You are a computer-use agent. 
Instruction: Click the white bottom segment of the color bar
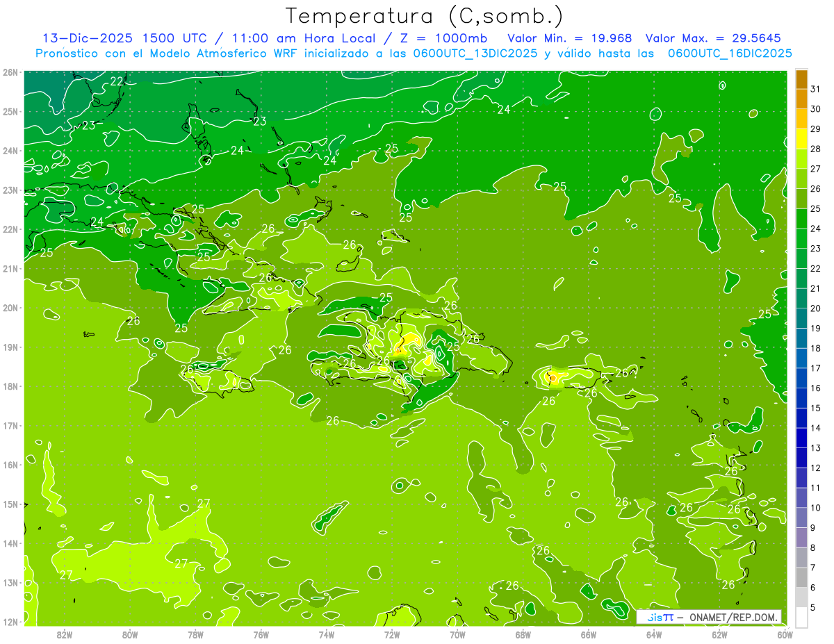coord(801,617)
